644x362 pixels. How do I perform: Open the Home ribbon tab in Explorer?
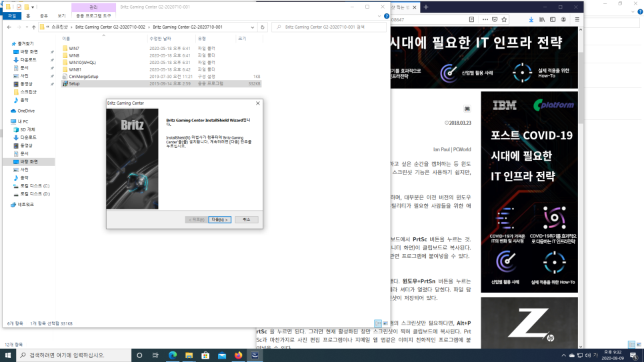point(28,15)
